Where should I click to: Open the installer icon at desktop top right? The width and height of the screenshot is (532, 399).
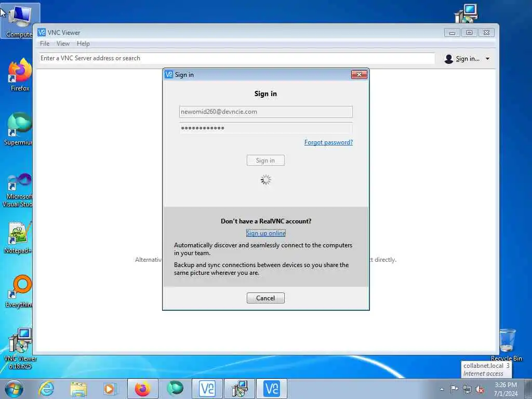pyautogui.click(x=466, y=14)
